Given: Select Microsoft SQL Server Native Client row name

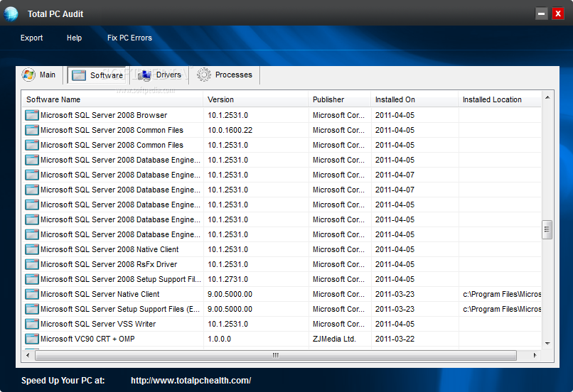Looking at the screenshot, I should pos(100,294).
